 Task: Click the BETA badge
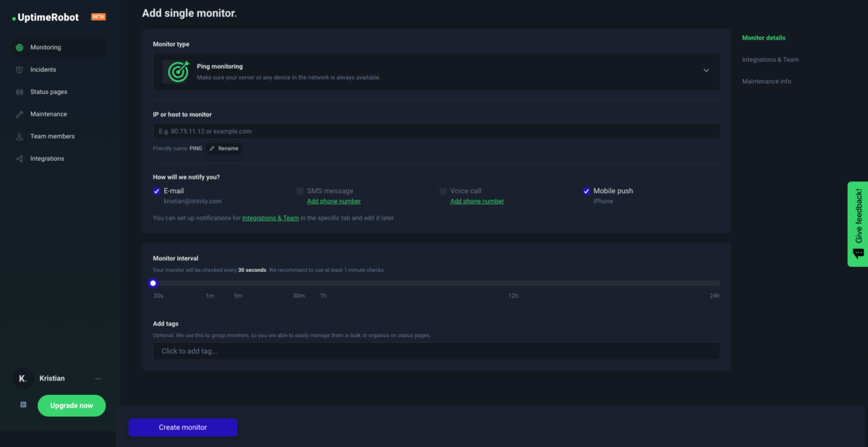[98, 16]
